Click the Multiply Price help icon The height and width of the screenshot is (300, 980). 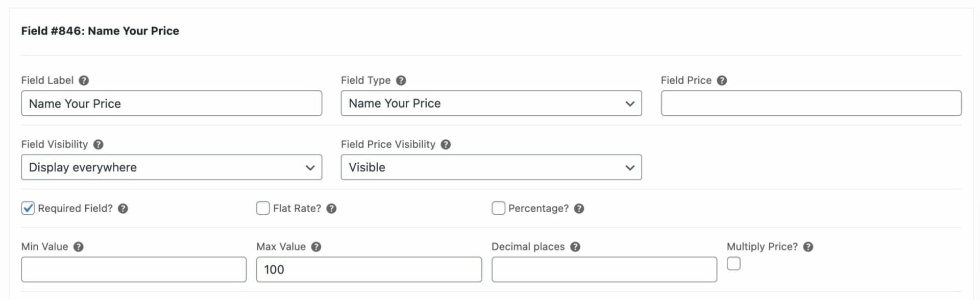[x=808, y=247]
